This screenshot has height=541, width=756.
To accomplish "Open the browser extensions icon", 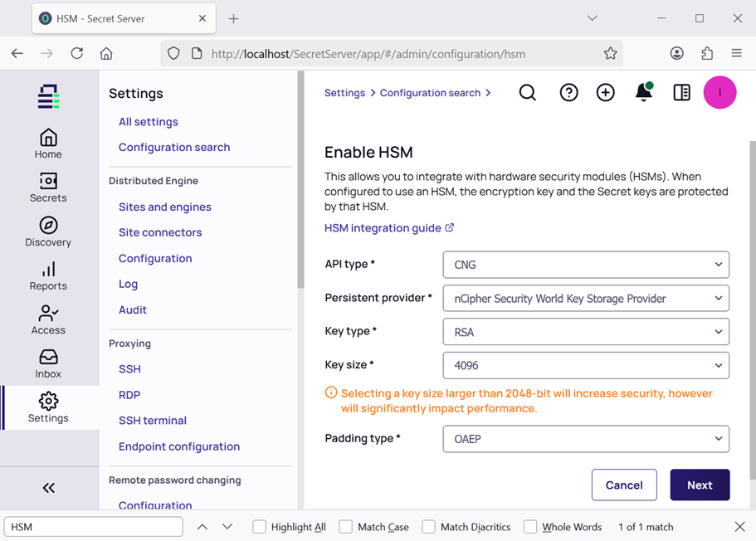I will [707, 54].
